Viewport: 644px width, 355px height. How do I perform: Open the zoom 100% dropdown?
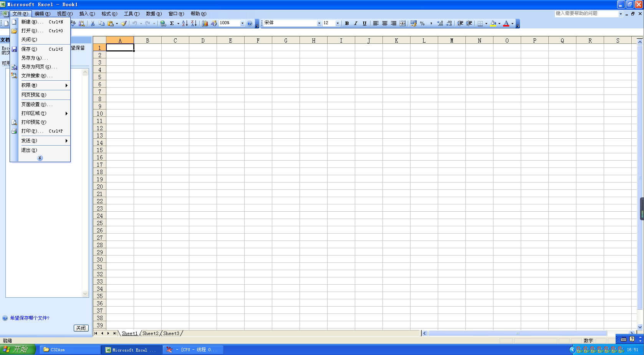tap(242, 23)
